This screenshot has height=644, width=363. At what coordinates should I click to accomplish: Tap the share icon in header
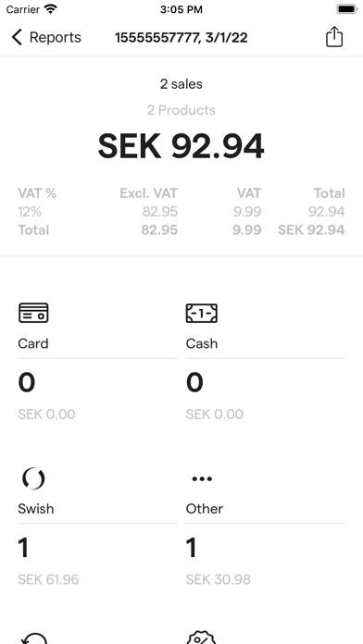click(x=333, y=37)
